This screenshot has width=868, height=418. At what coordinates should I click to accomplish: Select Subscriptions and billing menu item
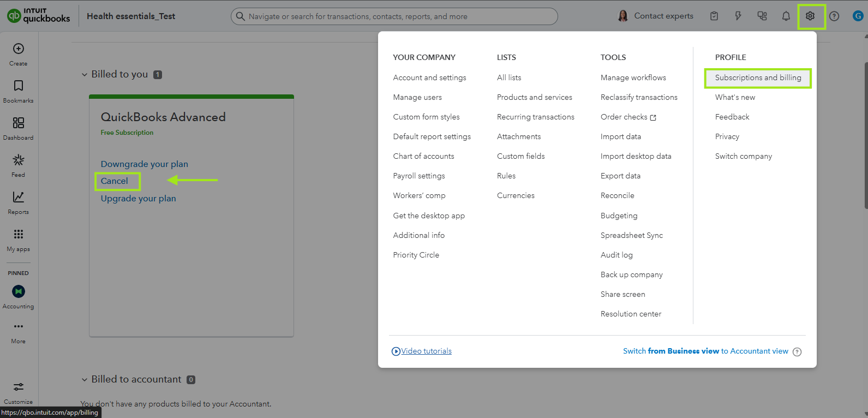[x=758, y=78]
